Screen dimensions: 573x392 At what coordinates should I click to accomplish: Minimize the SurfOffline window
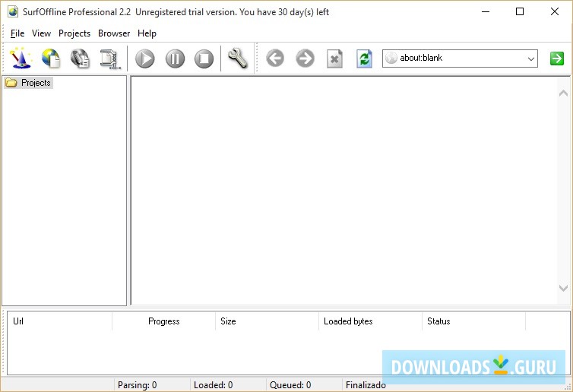pos(486,11)
